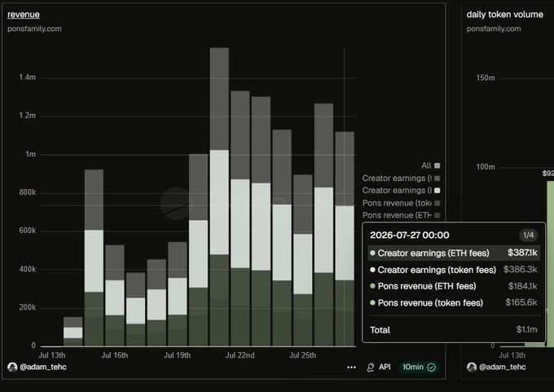Click the $165.6k value in tooltip
554x392 pixels.
click(x=521, y=302)
